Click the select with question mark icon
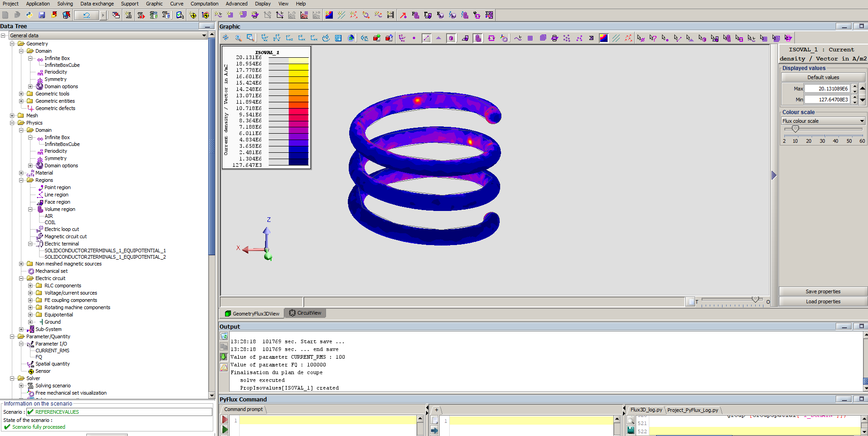The height and width of the screenshot is (436, 868). pos(653,38)
